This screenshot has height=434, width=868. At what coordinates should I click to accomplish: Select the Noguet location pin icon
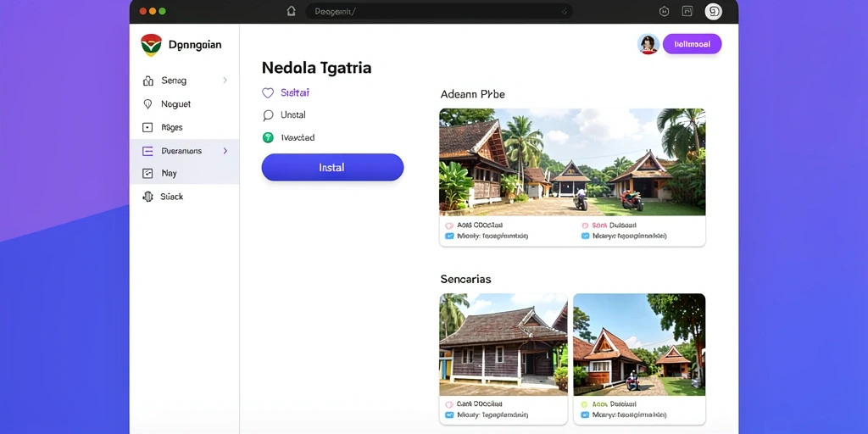147,104
